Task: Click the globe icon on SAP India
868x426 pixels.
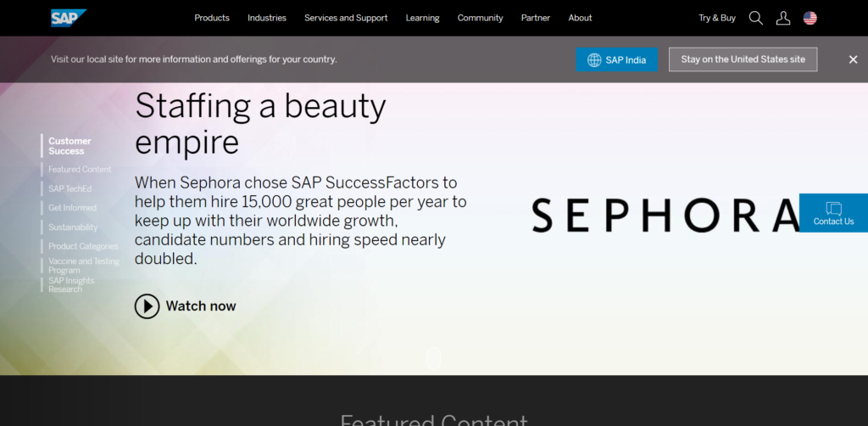Action: coord(594,60)
